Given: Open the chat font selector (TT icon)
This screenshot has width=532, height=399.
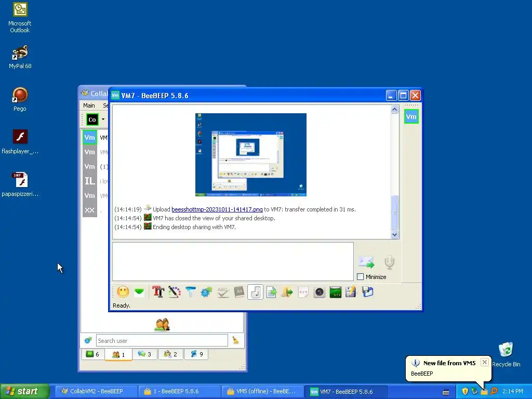Looking at the screenshot, I should [x=158, y=292].
